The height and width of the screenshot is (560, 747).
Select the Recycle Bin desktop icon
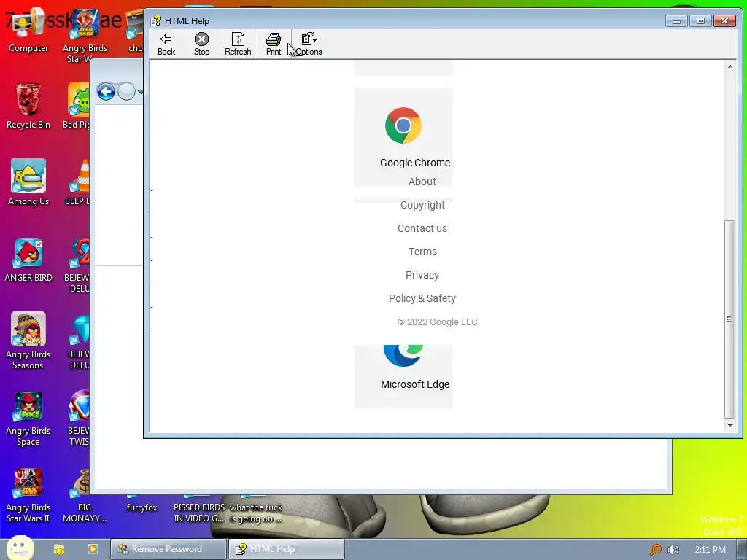(x=28, y=106)
